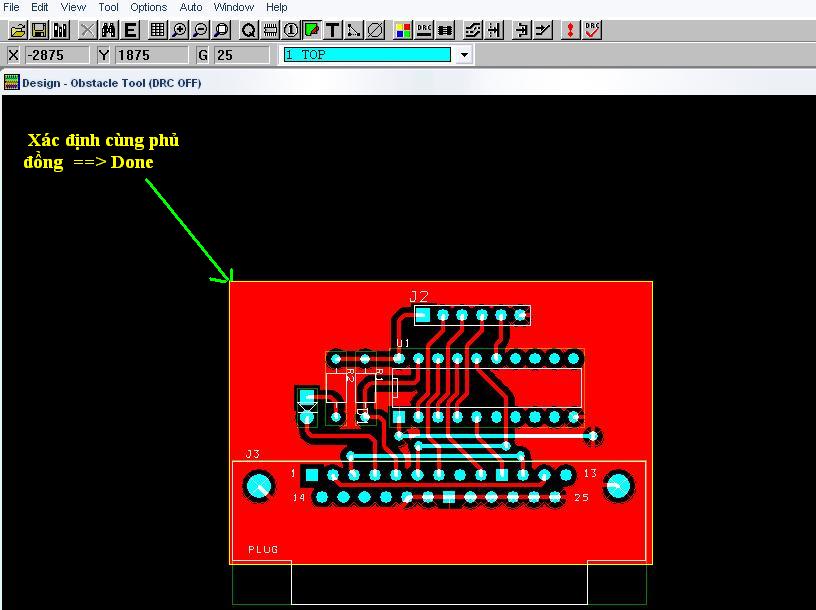This screenshot has height=610, width=816.
Task: Open Find with the binoculars icon
Action: coord(109,31)
